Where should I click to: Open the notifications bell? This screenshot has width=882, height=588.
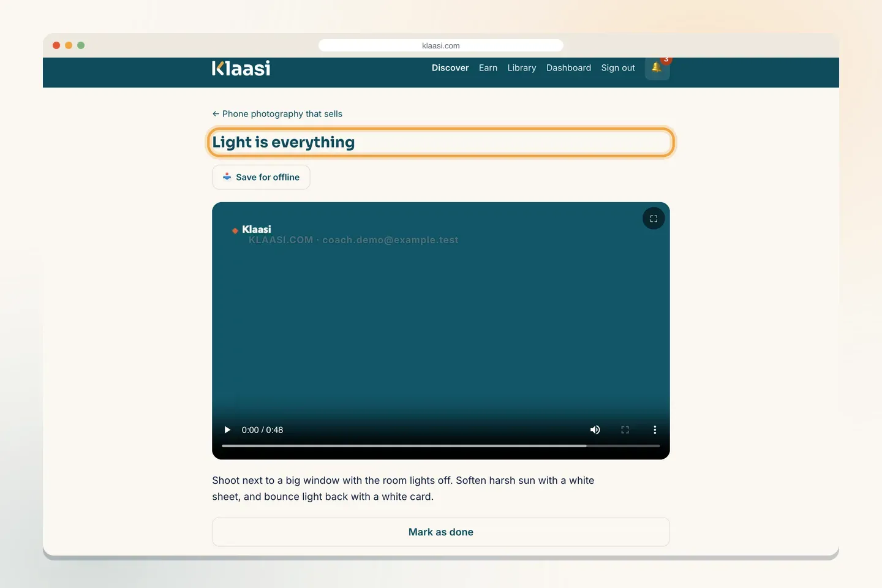pos(657,67)
